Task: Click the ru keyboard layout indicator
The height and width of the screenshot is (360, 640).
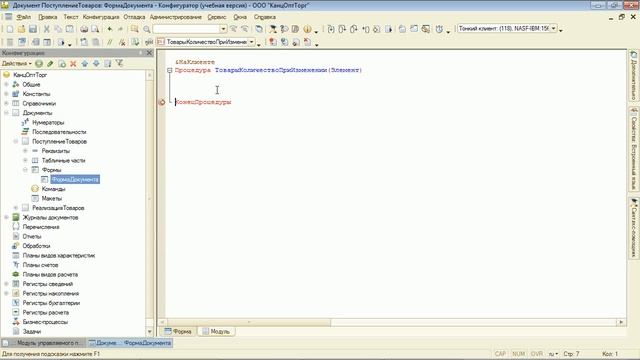Action: click(553, 354)
